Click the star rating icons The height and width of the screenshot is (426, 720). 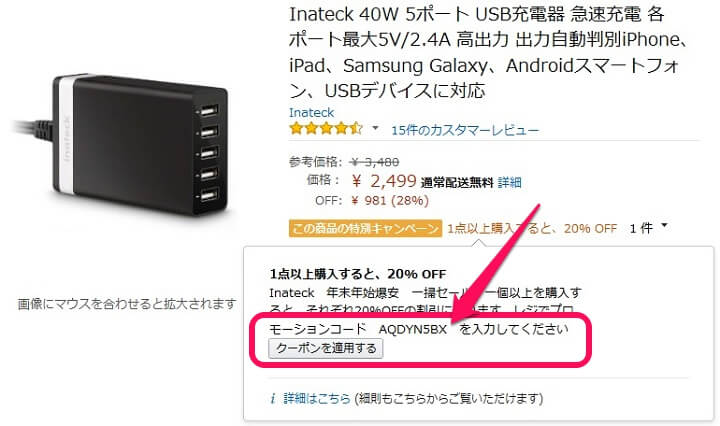point(326,128)
